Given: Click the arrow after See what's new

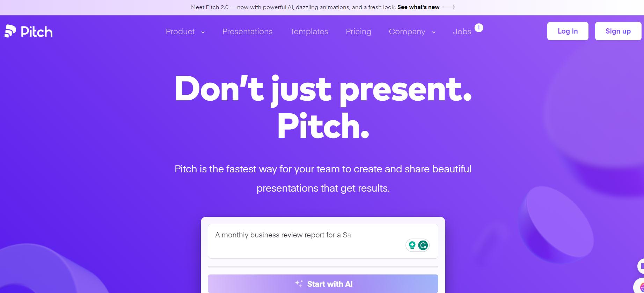Looking at the screenshot, I should [449, 7].
